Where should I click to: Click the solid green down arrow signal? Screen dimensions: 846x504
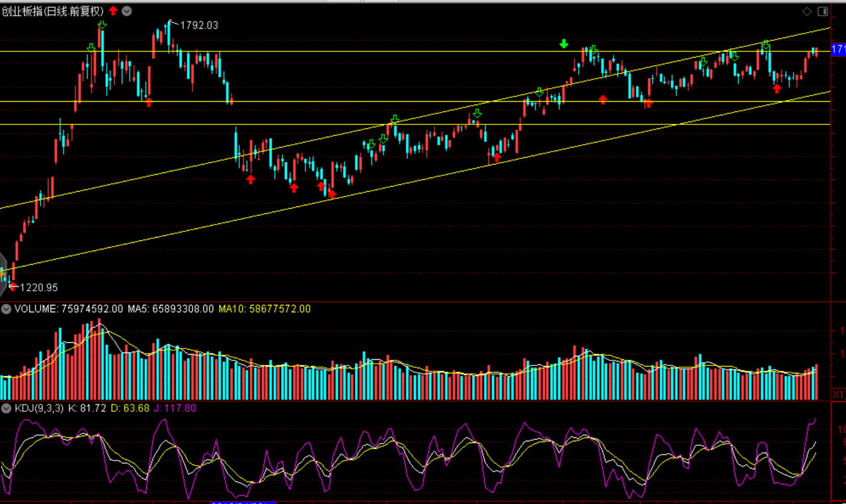point(564,44)
